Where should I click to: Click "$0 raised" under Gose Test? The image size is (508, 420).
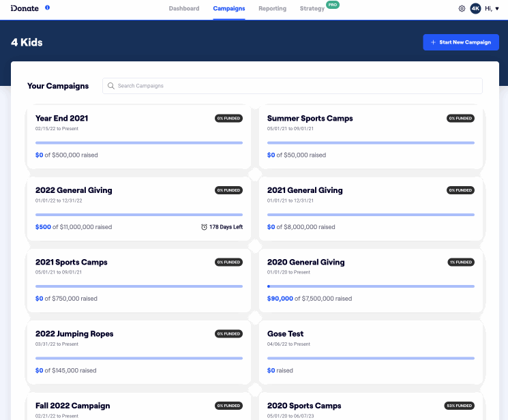point(280,370)
